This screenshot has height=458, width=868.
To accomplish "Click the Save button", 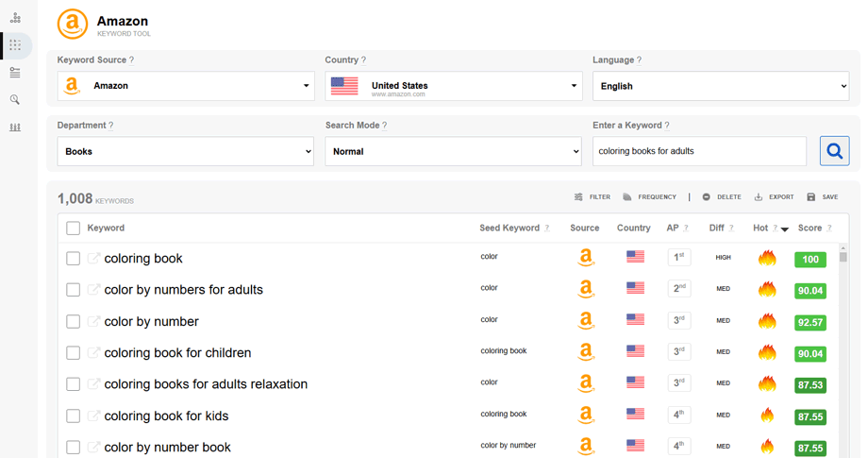I will click(x=823, y=197).
